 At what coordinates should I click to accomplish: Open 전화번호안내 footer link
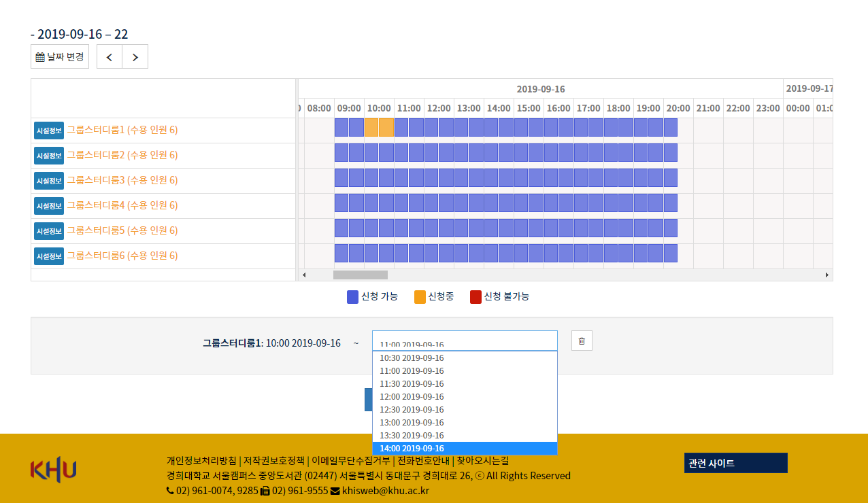(x=423, y=460)
